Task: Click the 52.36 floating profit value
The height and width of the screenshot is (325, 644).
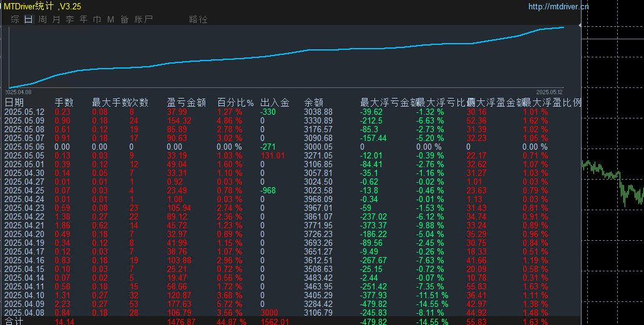Action: [x=476, y=120]
